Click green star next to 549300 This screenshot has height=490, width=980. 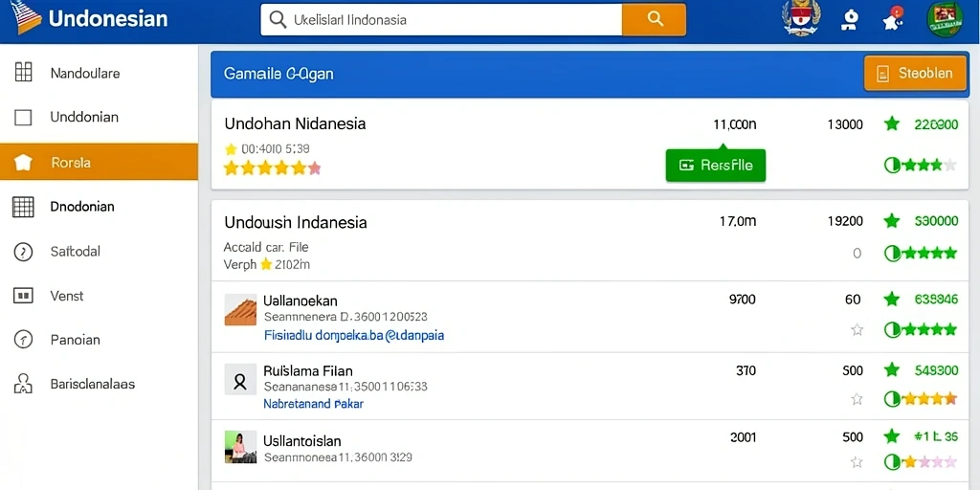tap(892, 370)
